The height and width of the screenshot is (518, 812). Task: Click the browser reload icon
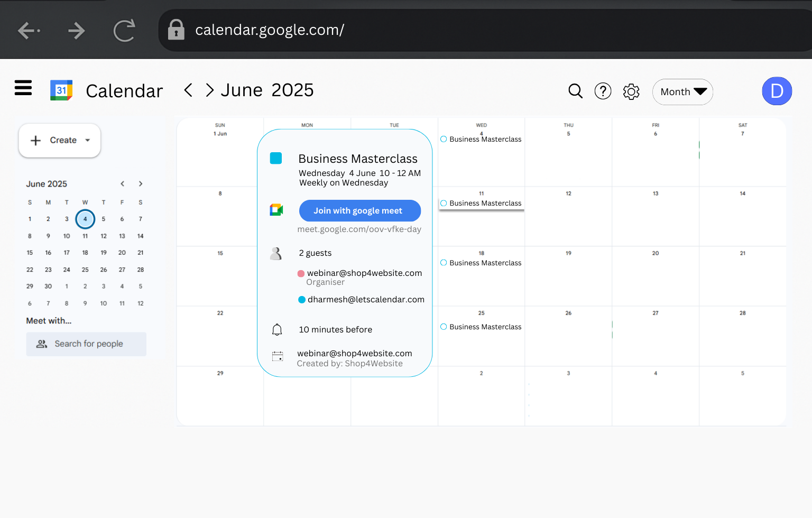(124, 31)
